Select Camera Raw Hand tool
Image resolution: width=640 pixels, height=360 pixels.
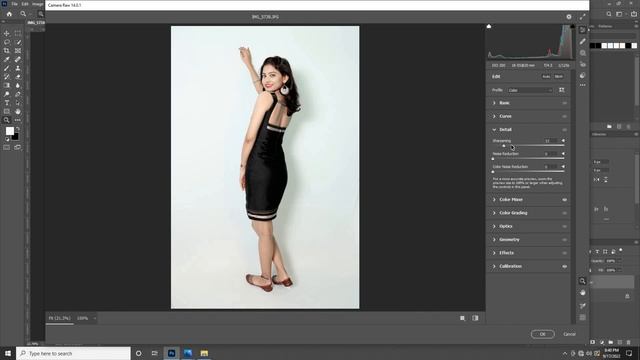(582, 293)
